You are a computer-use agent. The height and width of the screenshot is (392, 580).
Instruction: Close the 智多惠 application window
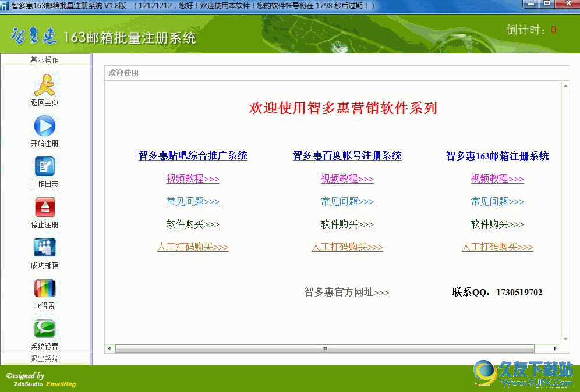tap(568, 4)
